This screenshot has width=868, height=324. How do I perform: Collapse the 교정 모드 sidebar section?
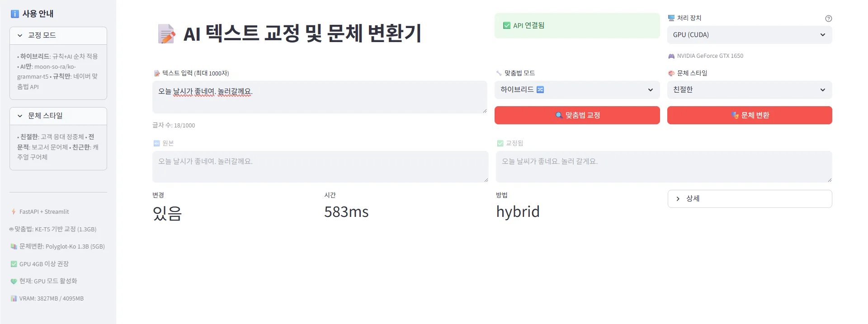click(x=19, y=35)
